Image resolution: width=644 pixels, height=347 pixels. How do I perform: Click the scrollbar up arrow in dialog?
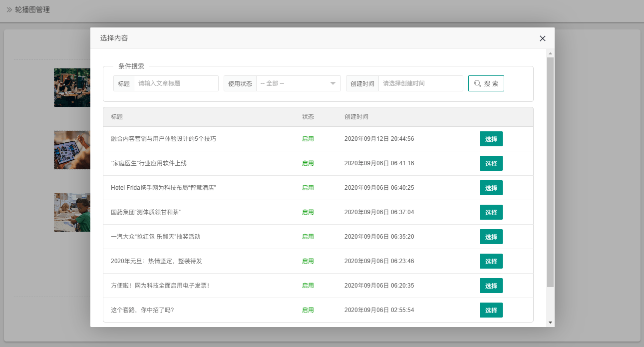(551, 53)
